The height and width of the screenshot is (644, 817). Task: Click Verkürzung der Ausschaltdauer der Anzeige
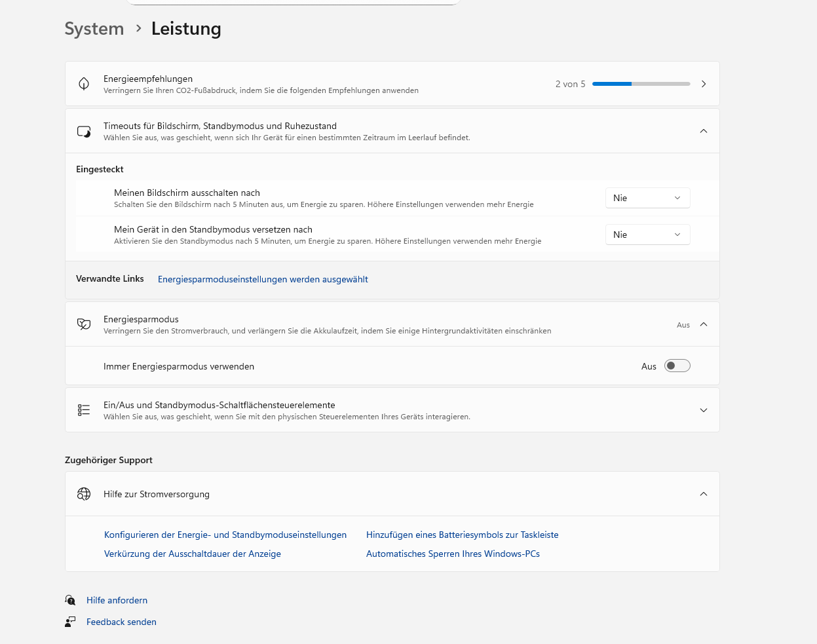pos(192,554)
